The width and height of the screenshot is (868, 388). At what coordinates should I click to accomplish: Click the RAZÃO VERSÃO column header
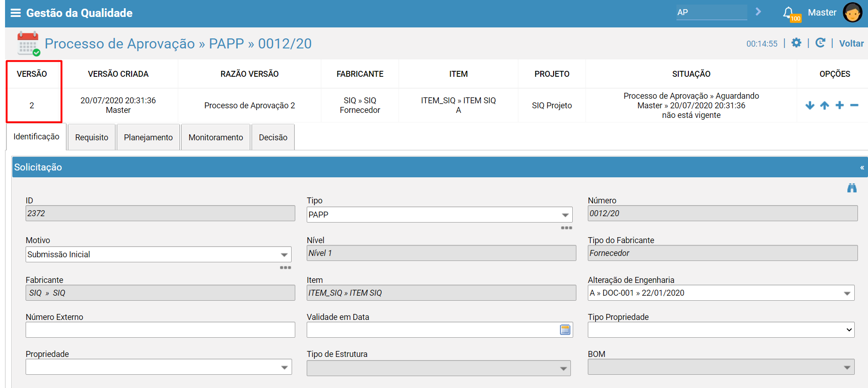coord(250,74)
